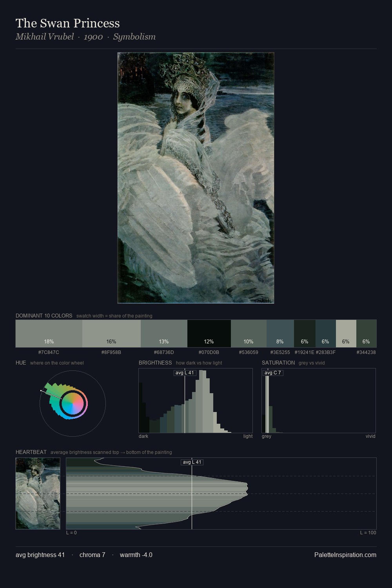Click the 'avg brightness 41' footer text
392x588 pixels.
40,555
